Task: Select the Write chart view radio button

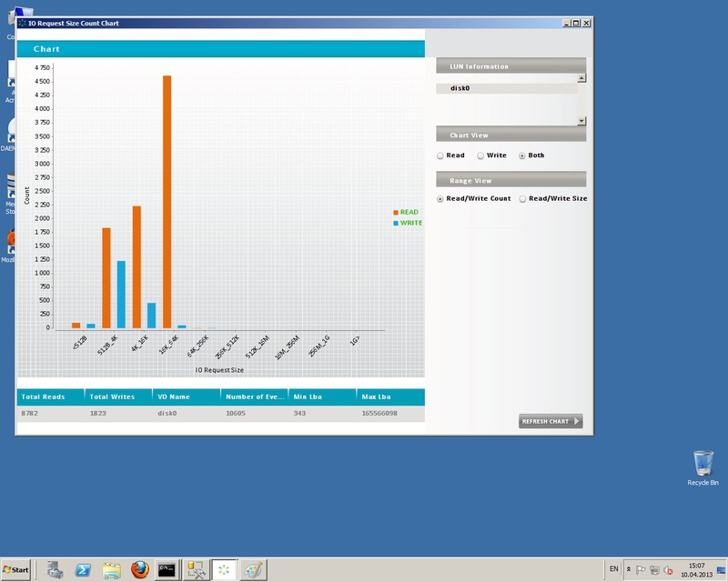Action: click(x=480, y=156)
